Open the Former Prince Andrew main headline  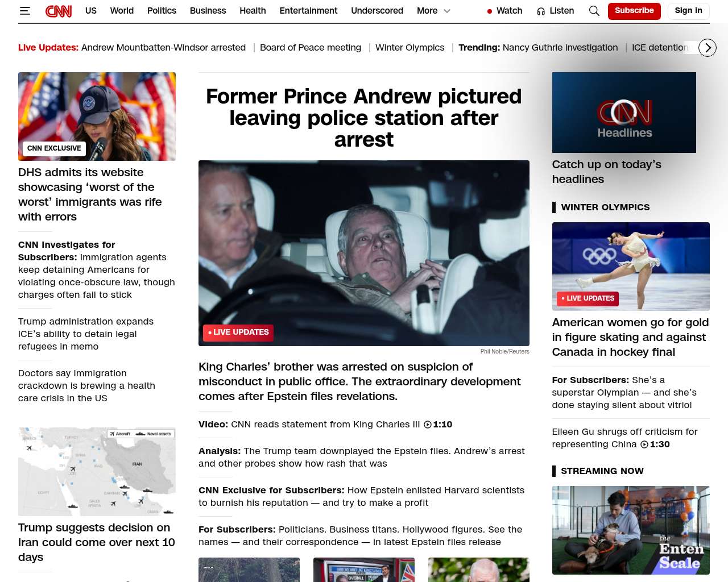coord(364,118)
